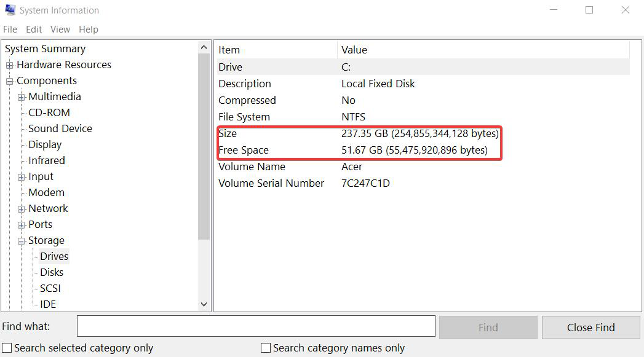The height and width of the screenshot is (357, 644).
Task: Expand the Hardware Resources node
Action: [9, 65]
